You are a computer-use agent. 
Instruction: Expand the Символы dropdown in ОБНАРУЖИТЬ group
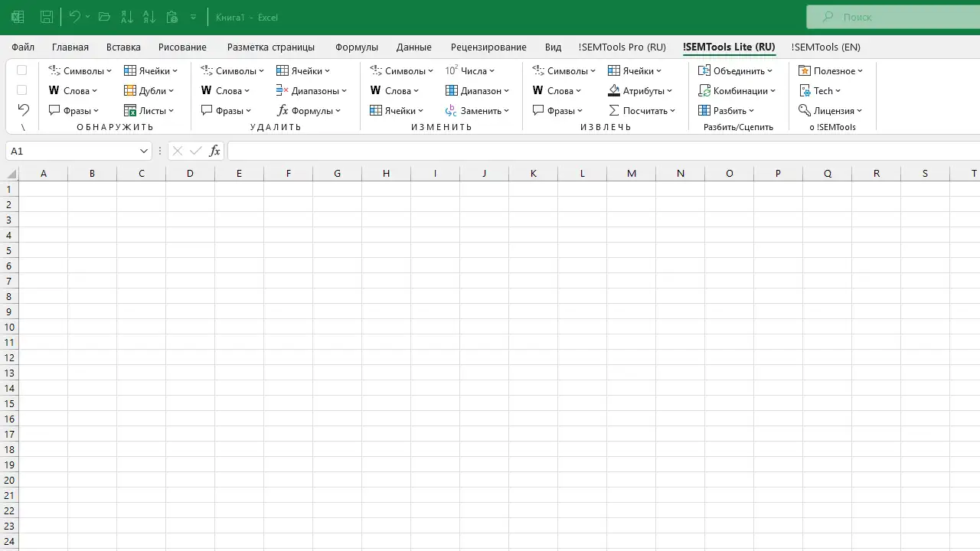pyautogui.click(x=107, y=70)
